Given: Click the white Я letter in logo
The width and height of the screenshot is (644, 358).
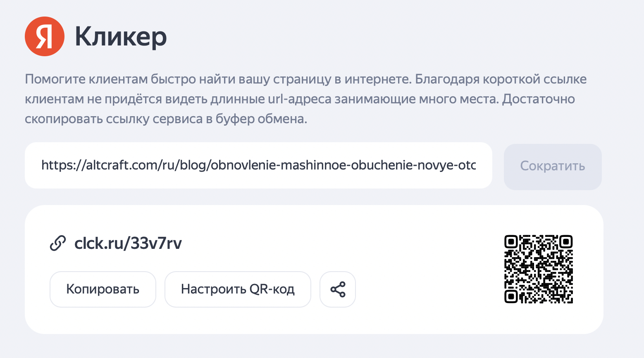Looking at the screenshot, I should coord(44,37).
